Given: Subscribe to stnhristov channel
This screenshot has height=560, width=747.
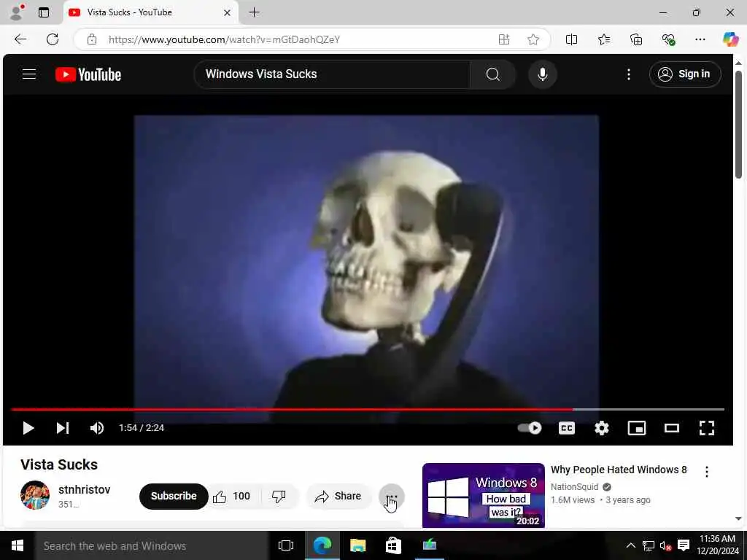Looking at the screenshot, I should [x=174, y=496].
